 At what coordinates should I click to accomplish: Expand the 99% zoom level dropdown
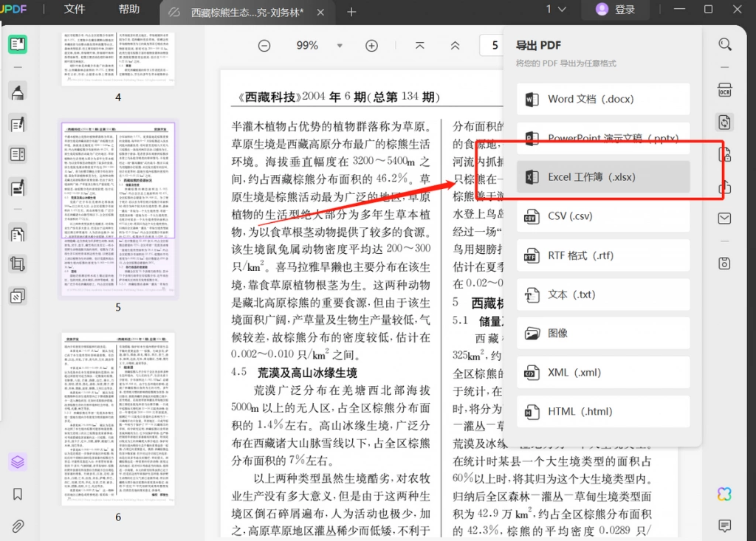click(340, 46)
